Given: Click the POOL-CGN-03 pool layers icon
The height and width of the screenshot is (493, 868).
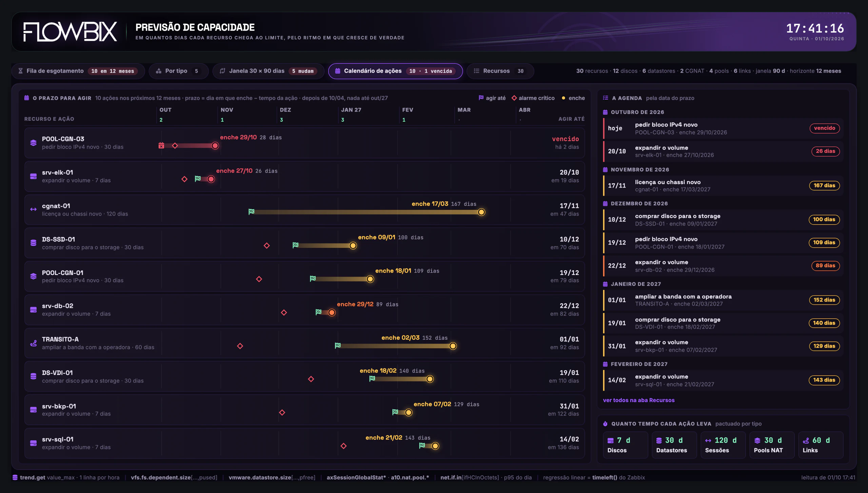Looking at the screenshot, I should click(x=33, y=143).
